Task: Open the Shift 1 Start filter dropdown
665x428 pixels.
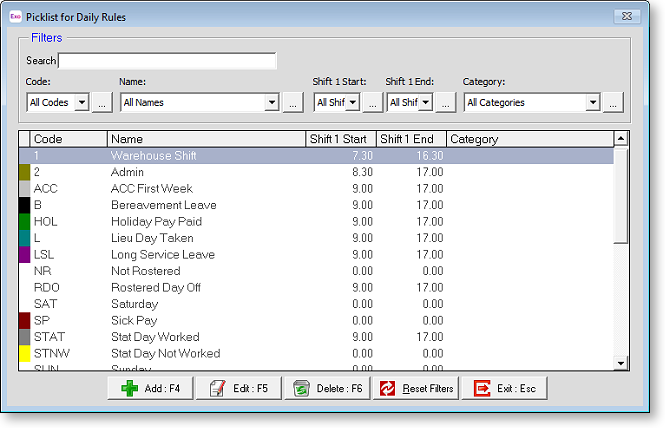Action: pyautogui.click(x=351, y=102)
